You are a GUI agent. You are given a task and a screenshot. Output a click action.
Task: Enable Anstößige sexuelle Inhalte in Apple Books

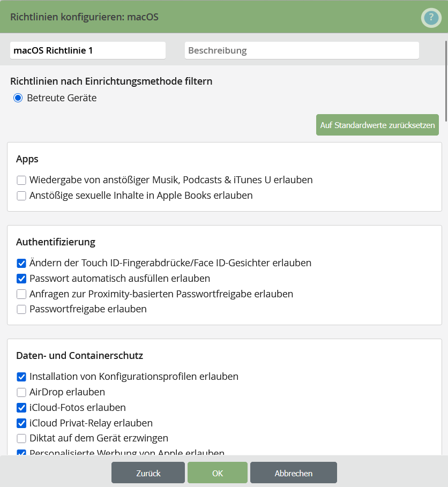click(21, 196)
